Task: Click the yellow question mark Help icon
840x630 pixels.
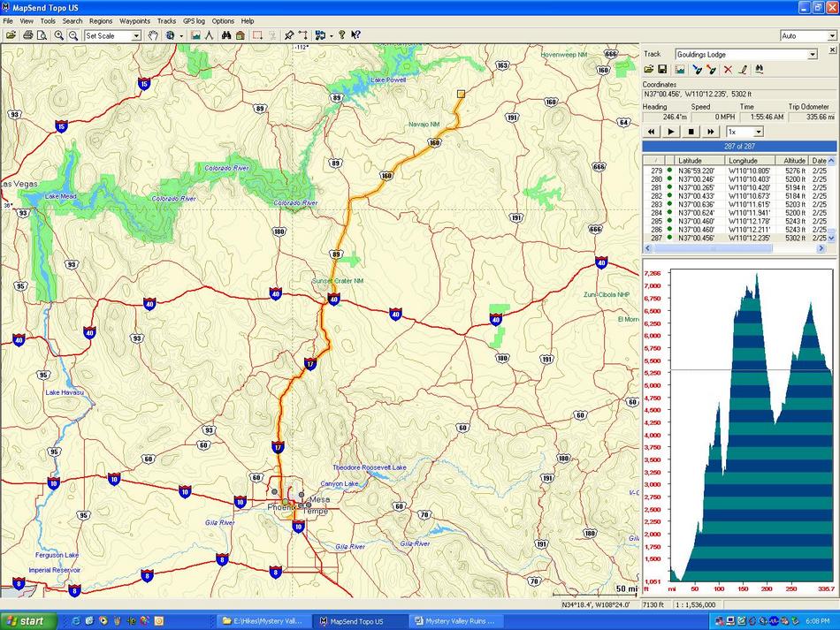Action: coord(342,36)
